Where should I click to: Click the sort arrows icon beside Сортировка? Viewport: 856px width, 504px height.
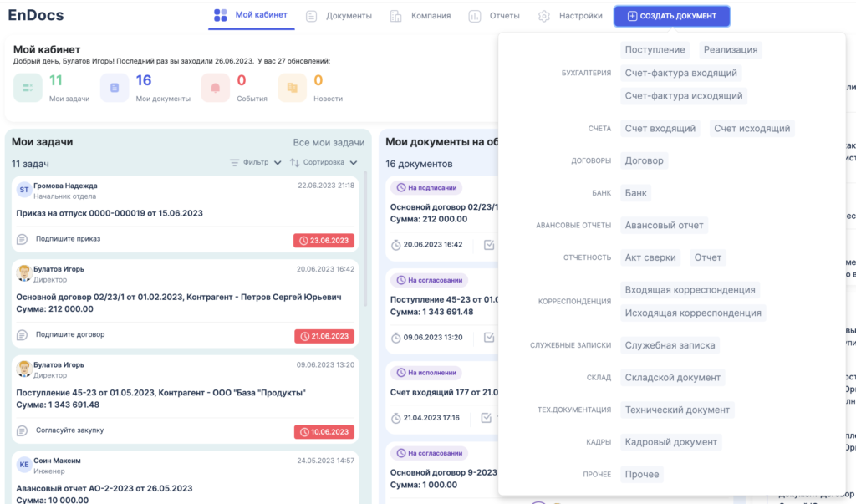point(295,163)
